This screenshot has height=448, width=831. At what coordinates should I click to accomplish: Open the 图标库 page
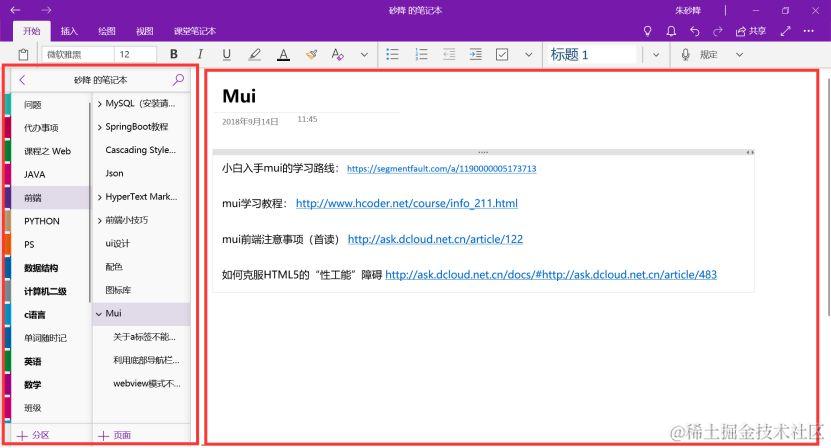pyautogui.click(x=142, y=290)
